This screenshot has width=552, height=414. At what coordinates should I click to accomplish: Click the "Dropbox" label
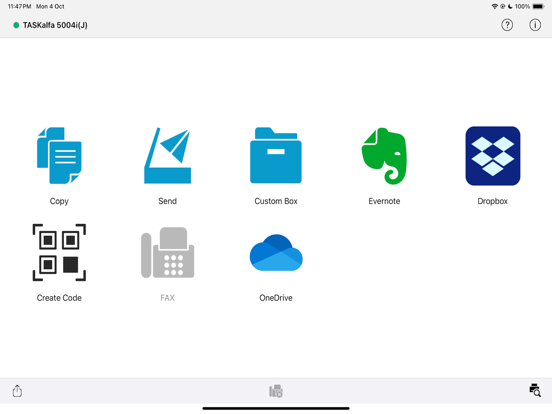(493, 201)
